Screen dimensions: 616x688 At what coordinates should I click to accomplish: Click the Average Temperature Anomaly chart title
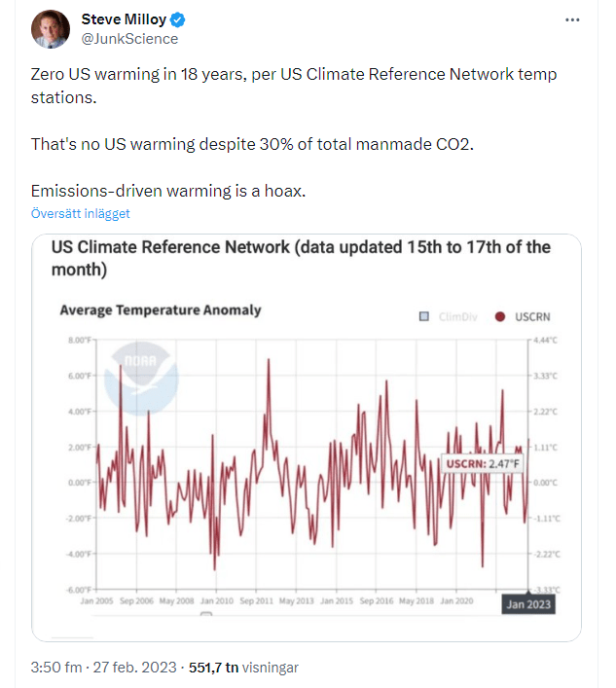click(161, 310)
